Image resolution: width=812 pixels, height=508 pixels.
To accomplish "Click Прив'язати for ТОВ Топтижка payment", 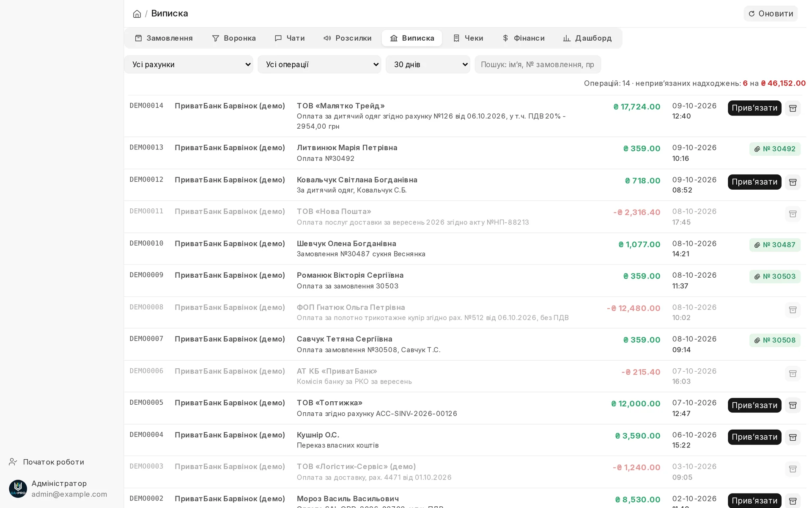I will pyautogui.click(x=754, y=406).
